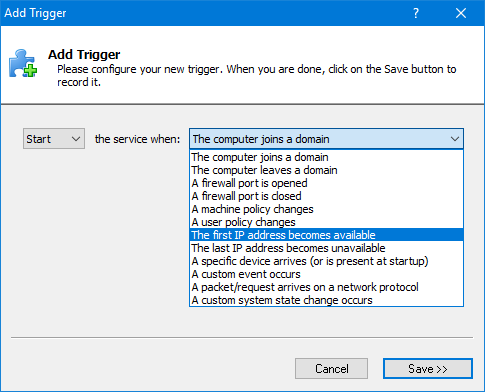Viewport: 485px width, 392px height.
Task: Pick "A firewall port is closed"
Action: click(326, 196)
